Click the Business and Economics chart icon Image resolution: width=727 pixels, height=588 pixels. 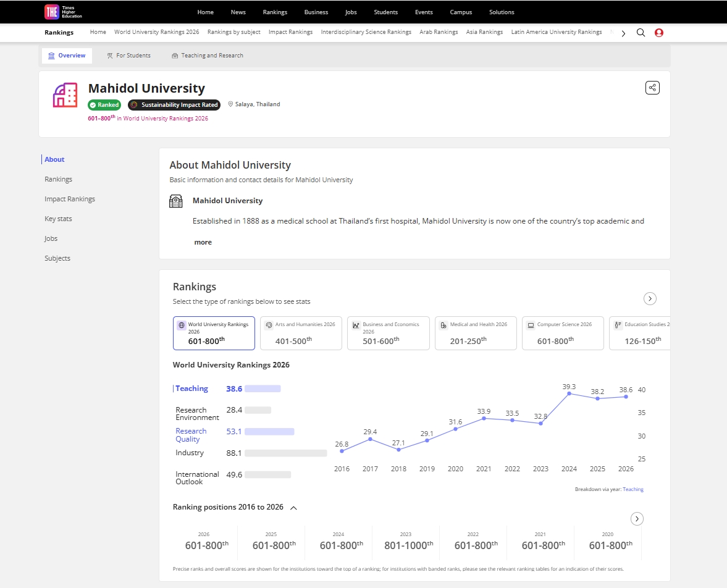pyautogui.click(x=356, y=325)
